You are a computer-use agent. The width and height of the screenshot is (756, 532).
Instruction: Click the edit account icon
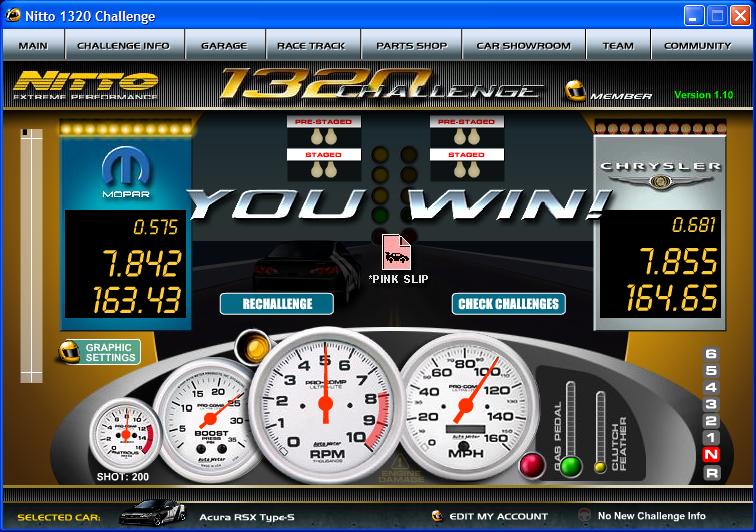437,516
